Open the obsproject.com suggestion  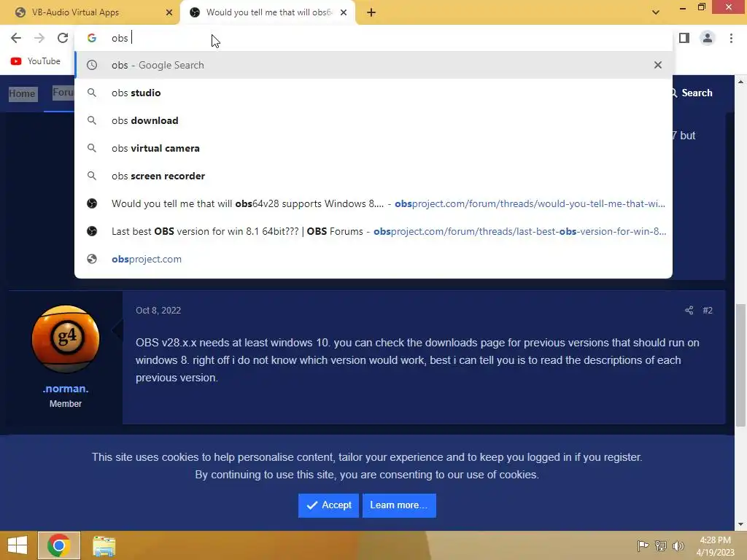373,259
